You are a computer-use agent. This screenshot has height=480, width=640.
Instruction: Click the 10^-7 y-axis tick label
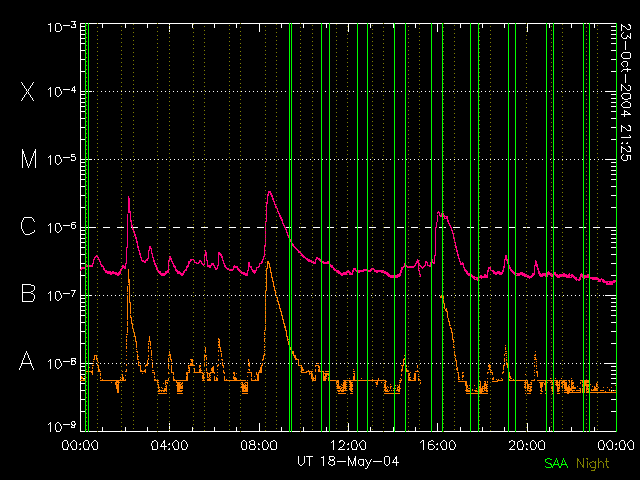coord(62,295)
